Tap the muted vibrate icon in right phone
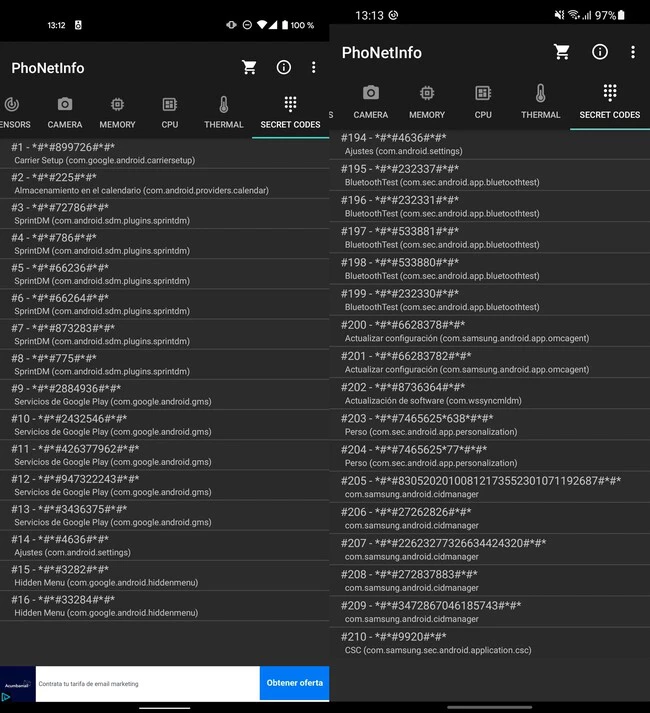This screenshot has width=650, height=713. (x=559, y=15)
